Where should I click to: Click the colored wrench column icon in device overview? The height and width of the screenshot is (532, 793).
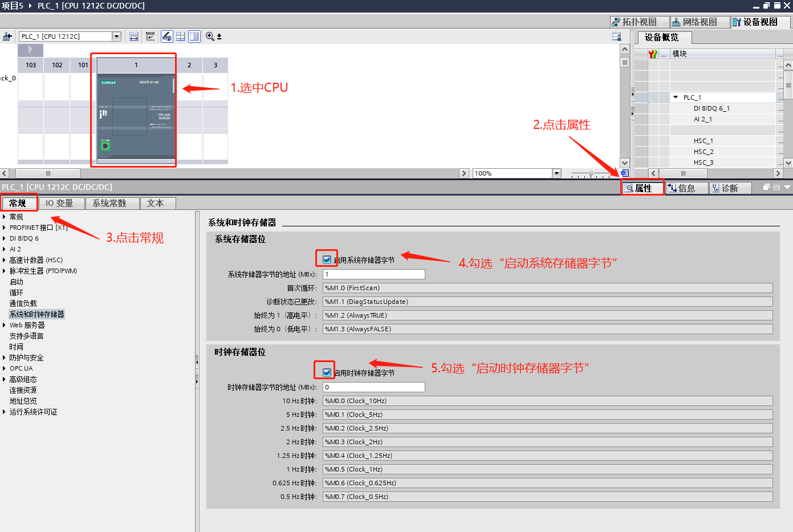coord(653,54)
